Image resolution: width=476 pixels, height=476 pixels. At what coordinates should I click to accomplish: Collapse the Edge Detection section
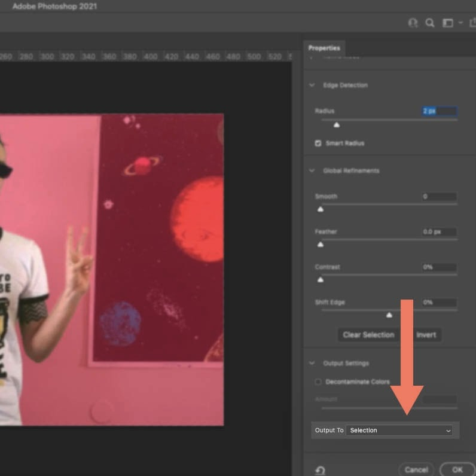pos(312,86)
